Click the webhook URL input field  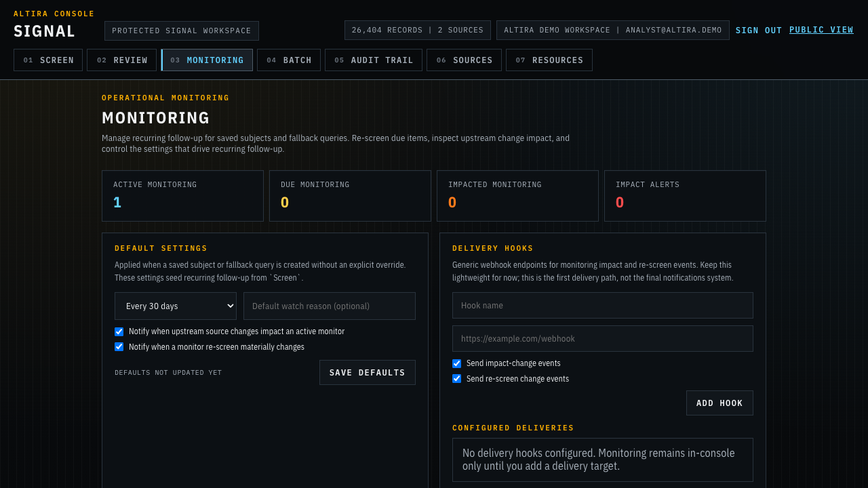click(x=602, y=338)
